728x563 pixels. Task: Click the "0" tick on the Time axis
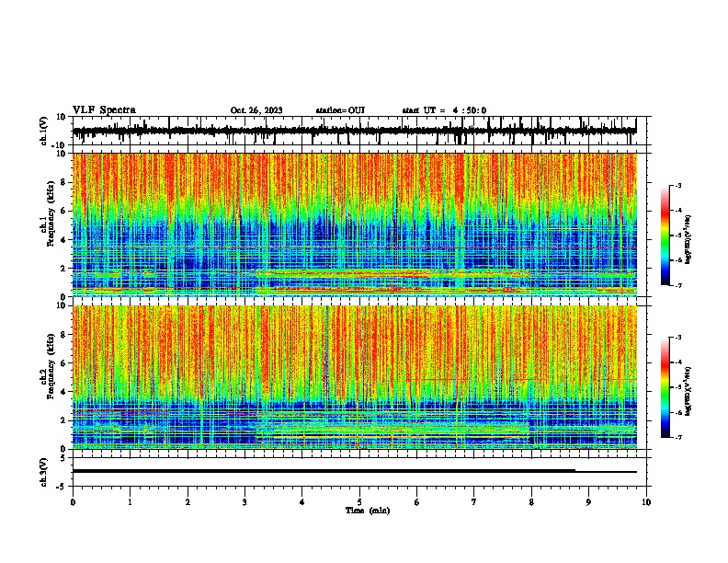(73, 502)
